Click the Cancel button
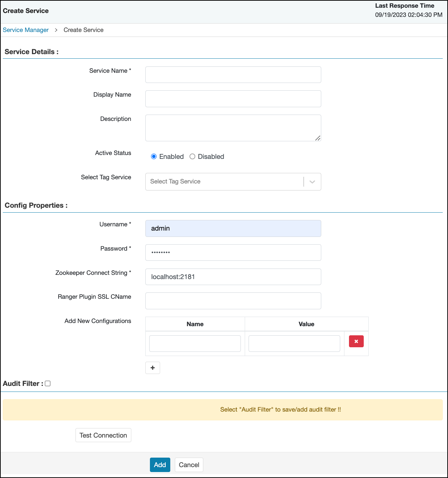 click(189, 465)
